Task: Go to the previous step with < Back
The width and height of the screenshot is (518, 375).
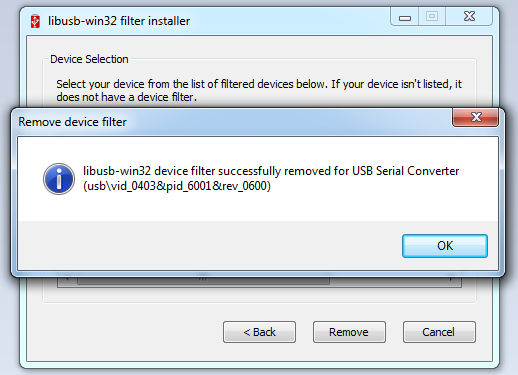Action: 259,332
